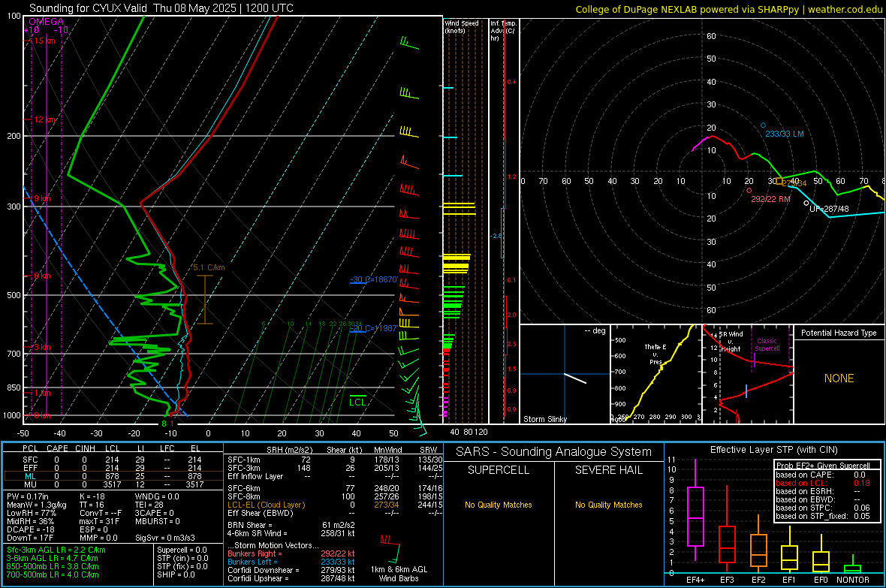Select the SFC parcel row
The image size is (886, 588).
[x=112, y=460]
